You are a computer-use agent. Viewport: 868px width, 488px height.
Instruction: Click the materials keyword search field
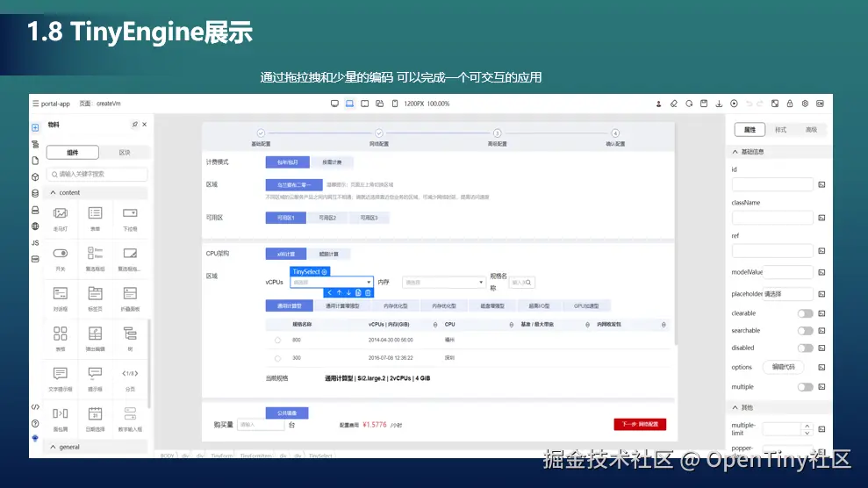(97, 175)
